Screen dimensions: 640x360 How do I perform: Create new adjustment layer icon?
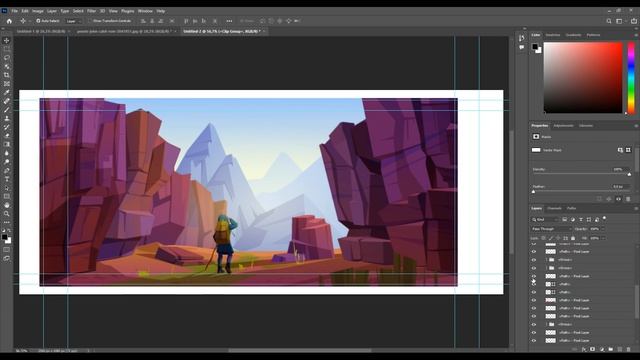point(602,349)
